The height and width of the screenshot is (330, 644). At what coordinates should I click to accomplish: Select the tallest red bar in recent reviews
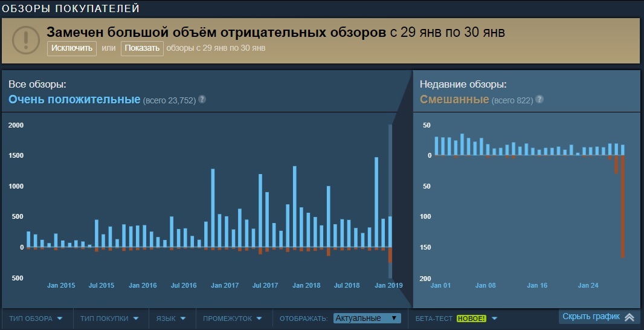[622, 205]
